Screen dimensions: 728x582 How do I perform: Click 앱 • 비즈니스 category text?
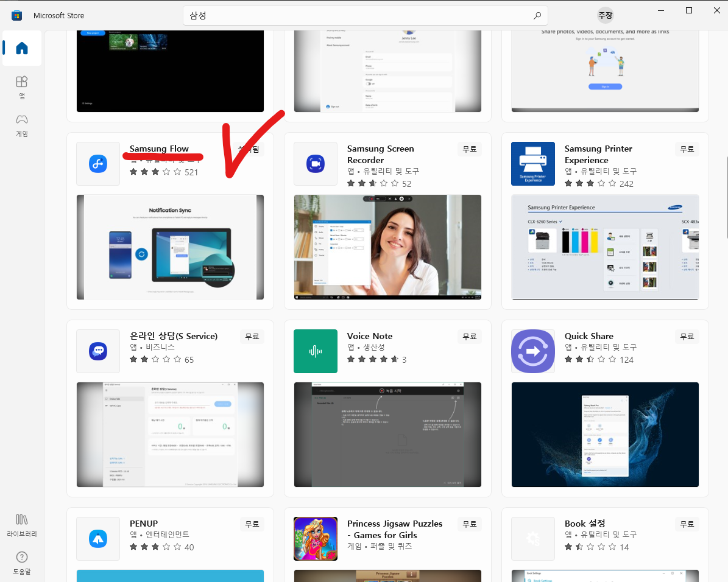[x=152, y=347]
